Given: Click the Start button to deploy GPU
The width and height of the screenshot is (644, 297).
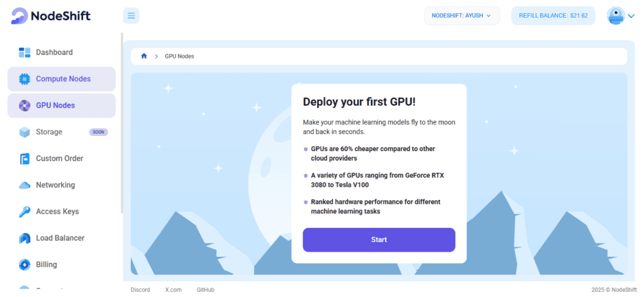Looking at the screenshot, I should 379,240.
